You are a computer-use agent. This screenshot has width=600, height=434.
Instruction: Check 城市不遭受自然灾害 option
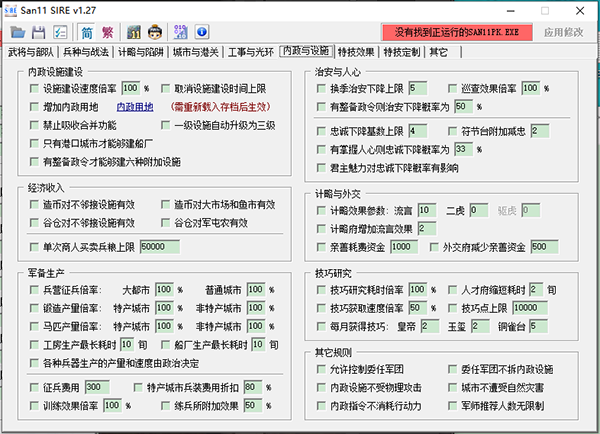point(452,388)
